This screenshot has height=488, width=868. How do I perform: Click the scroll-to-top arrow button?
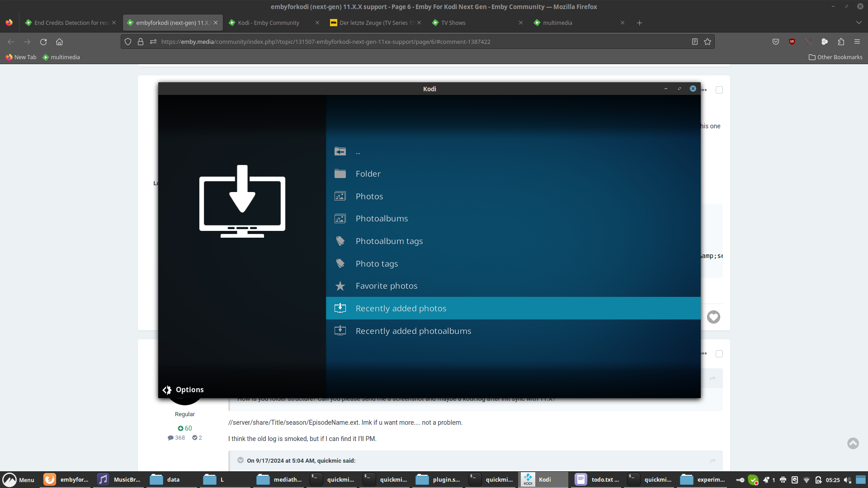pos(853,443)
